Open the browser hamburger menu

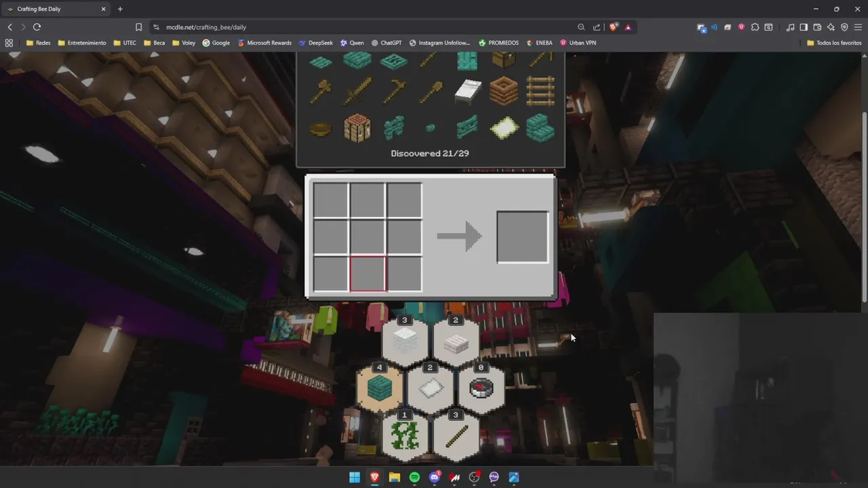tap(859, 27)
